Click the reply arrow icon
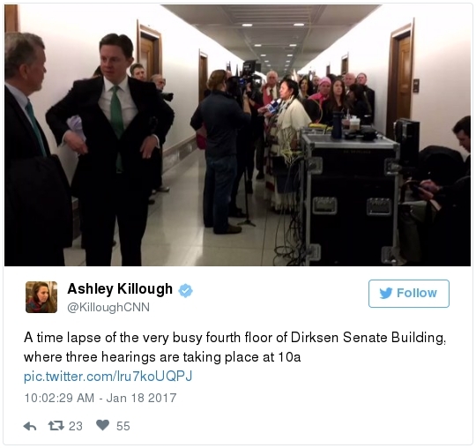476x448 pixels. click(30, 426)
